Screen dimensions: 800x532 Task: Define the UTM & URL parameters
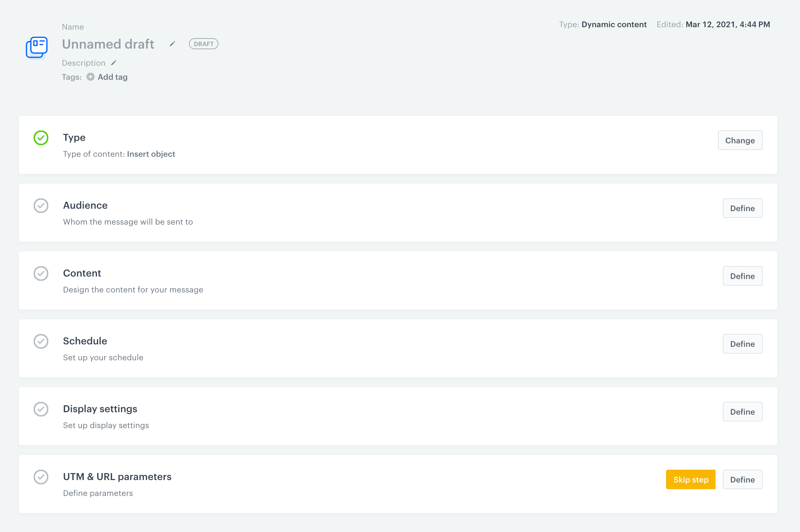[743, 479]
